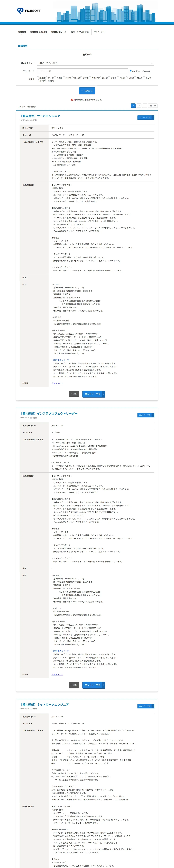Check the 広島県 checkbox
This screenshot has height=868, width=174.
click(x=135, y=78)
